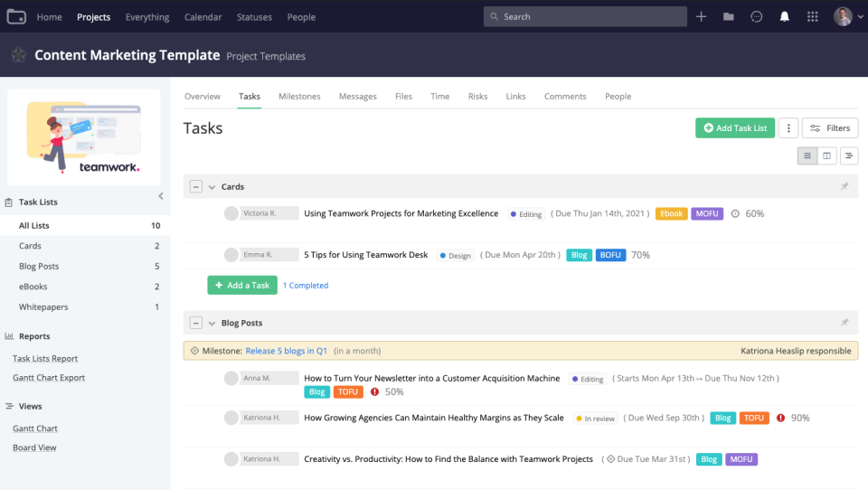Open the 'Release 5 blogs in Q1' milestone link

[x=287, y=351]
